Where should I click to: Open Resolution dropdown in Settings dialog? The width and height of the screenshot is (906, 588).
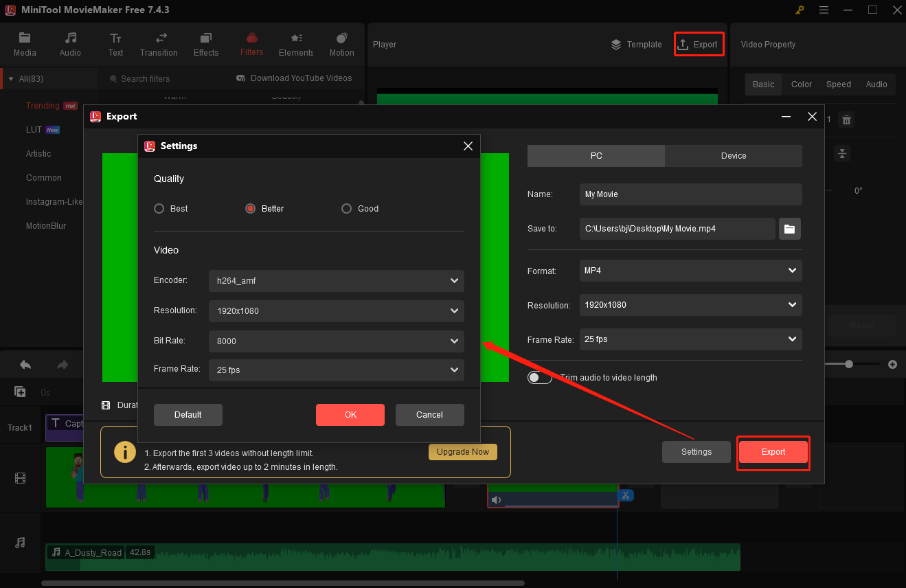[337, 311]
